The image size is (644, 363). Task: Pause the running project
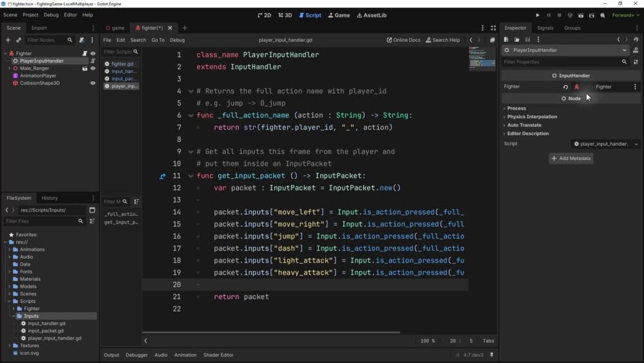[x=548, y=15]
